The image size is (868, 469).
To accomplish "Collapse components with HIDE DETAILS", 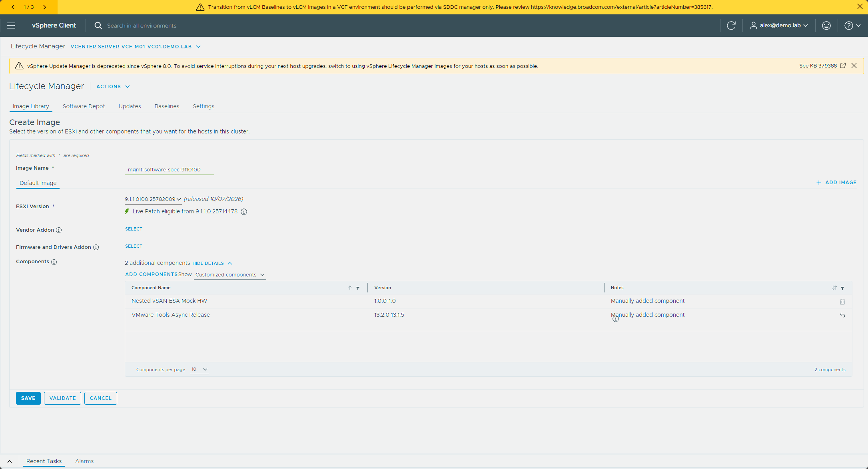I will point(212,263).
